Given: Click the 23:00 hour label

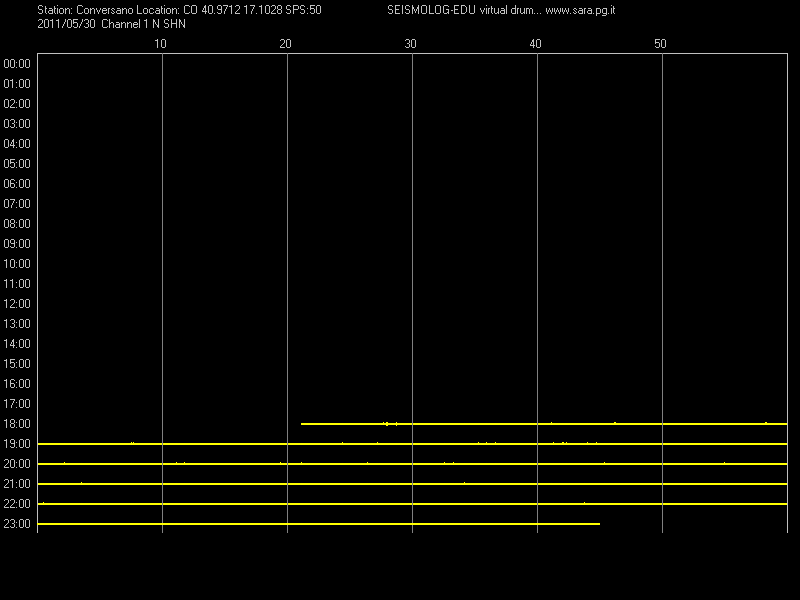Looking at the screenshot, I should pyautogui.click(x=17, y=523).
